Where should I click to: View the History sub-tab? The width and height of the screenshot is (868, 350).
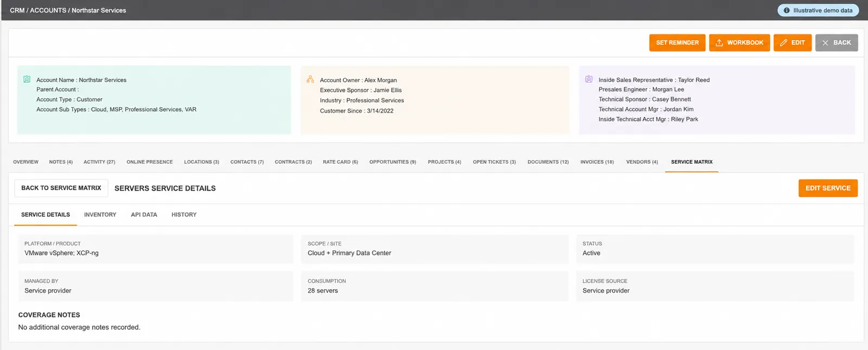(184, 215)
